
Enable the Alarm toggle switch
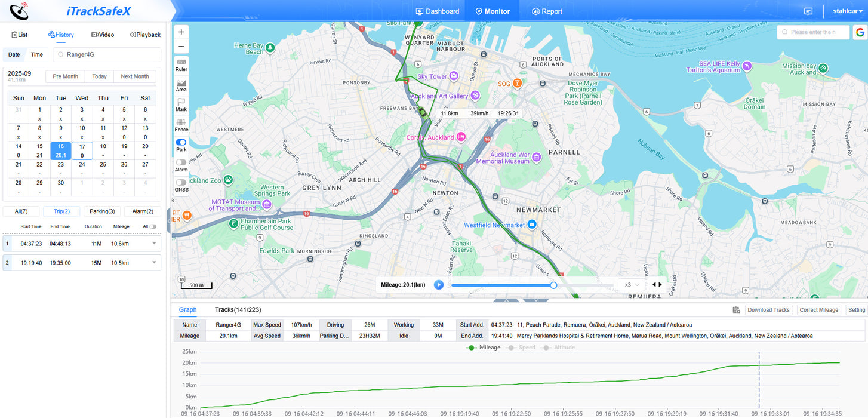pyautogui.click(x=181, y=162)
